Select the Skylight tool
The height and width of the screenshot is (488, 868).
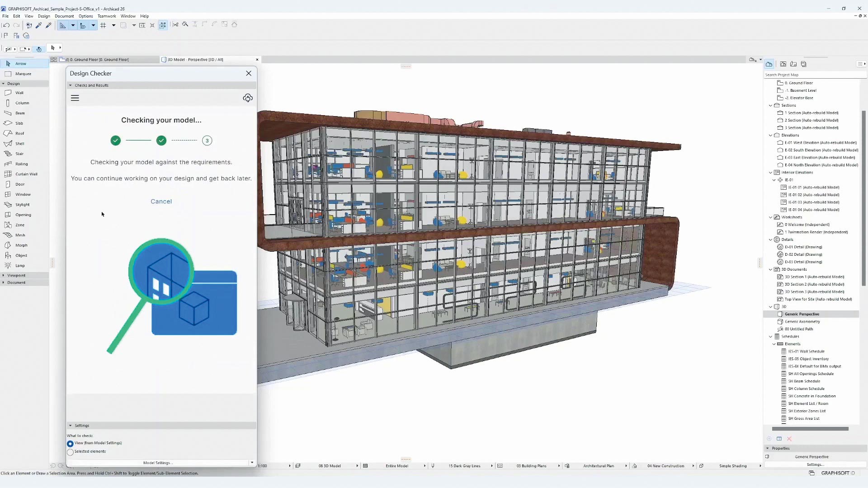(22, 205)
